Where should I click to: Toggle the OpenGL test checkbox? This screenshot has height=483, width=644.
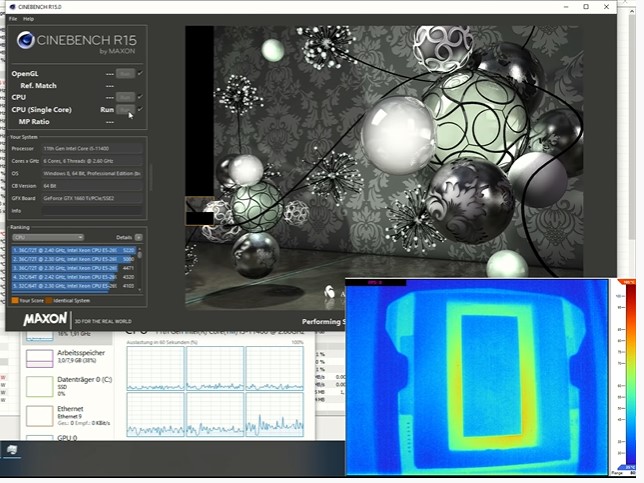[x=140, y=74]
